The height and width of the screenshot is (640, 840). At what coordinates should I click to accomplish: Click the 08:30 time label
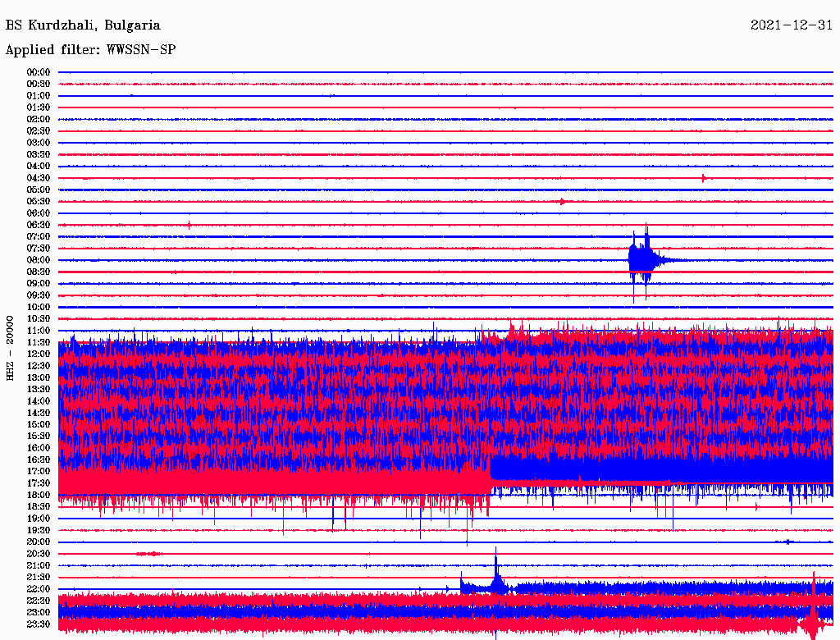(x=39, y=272)
